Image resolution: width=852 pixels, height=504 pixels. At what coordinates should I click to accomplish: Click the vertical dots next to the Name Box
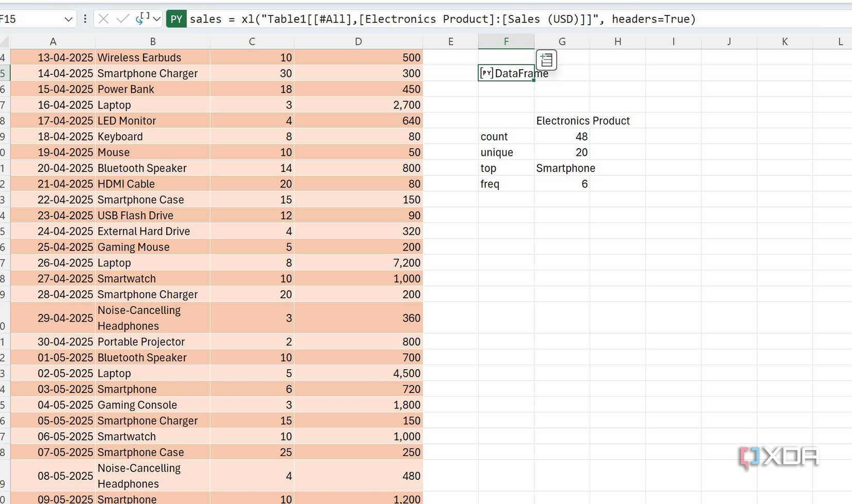[x=85, y=19]
